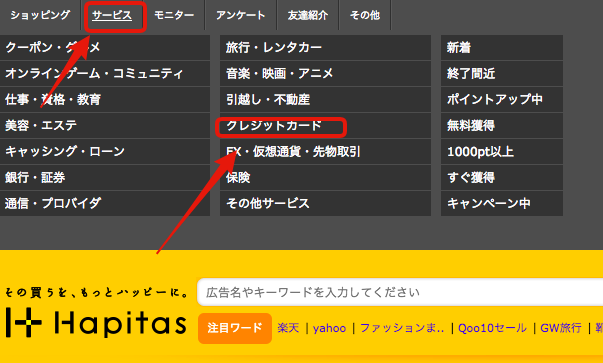Screen dimensions: 603x363
Task: Open the Qoo10セール keyword link
Action: [492, 328]
